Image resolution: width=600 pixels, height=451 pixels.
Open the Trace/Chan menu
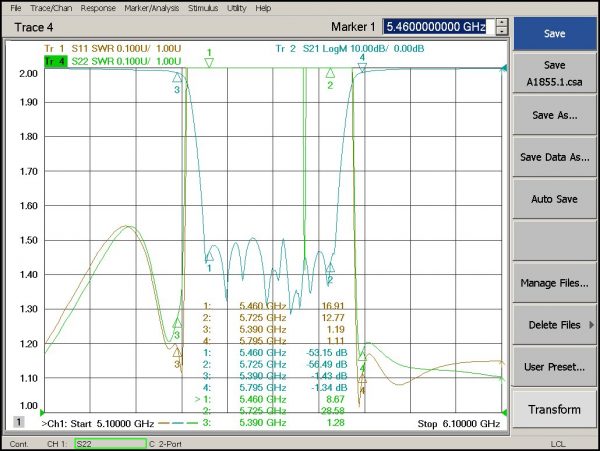pyautogui.click(x=51, y=8)
